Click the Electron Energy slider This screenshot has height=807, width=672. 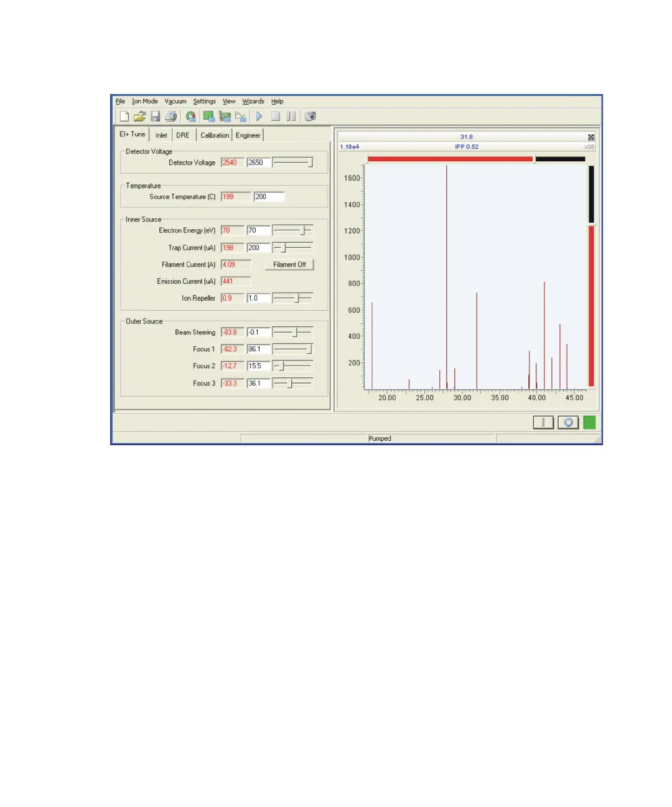click(x=292, y=230)
